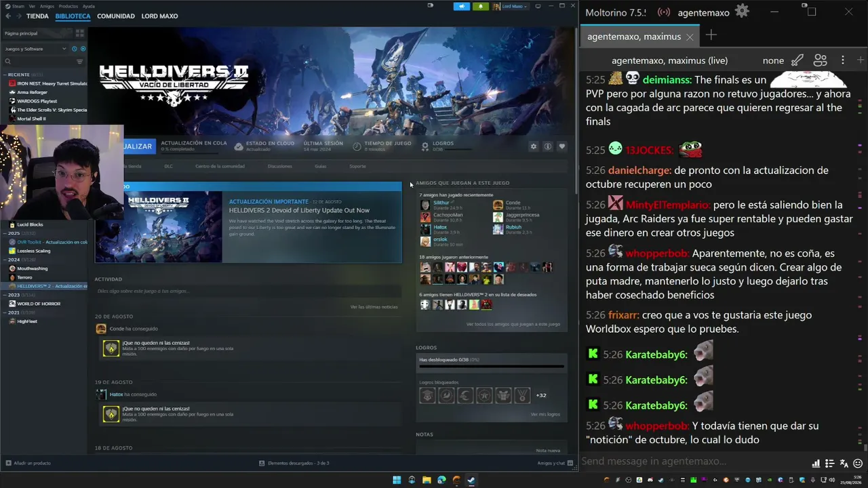Screen dimensions: 868x488
Task: Open the Discusiones tab
Action: [x=280, y=166]
